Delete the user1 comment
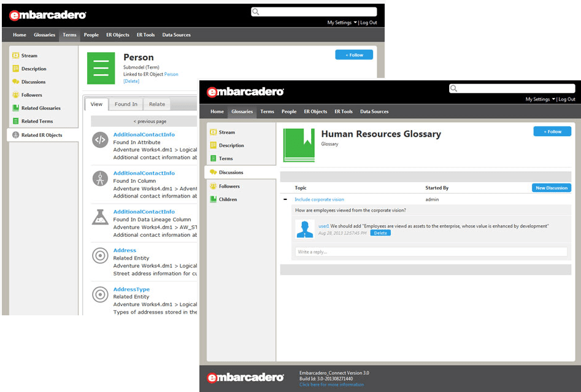Image resolution: width=581 pixels, height=392 pixels. pos(380,233)
